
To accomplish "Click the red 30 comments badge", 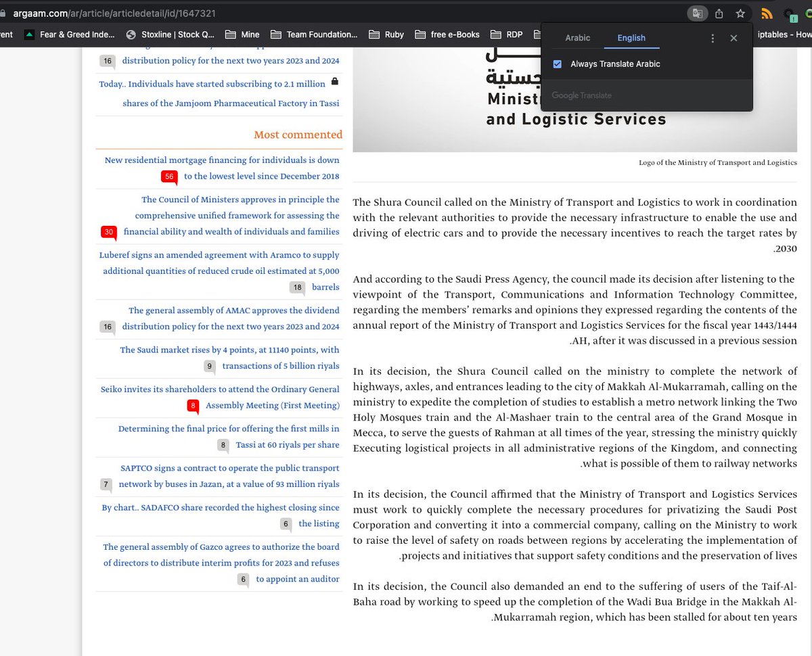I will [108, 233].
